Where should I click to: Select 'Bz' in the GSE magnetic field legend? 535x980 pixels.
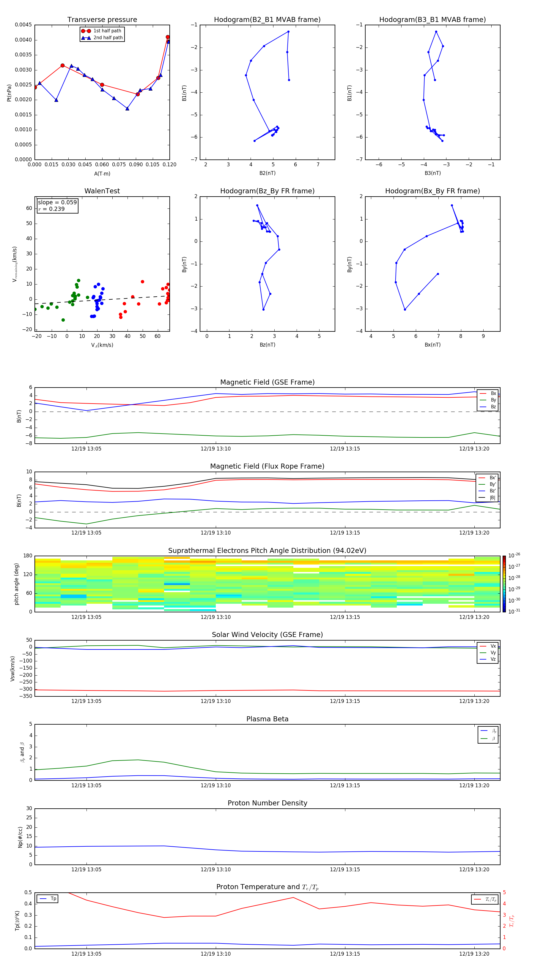tap(488, 407)
